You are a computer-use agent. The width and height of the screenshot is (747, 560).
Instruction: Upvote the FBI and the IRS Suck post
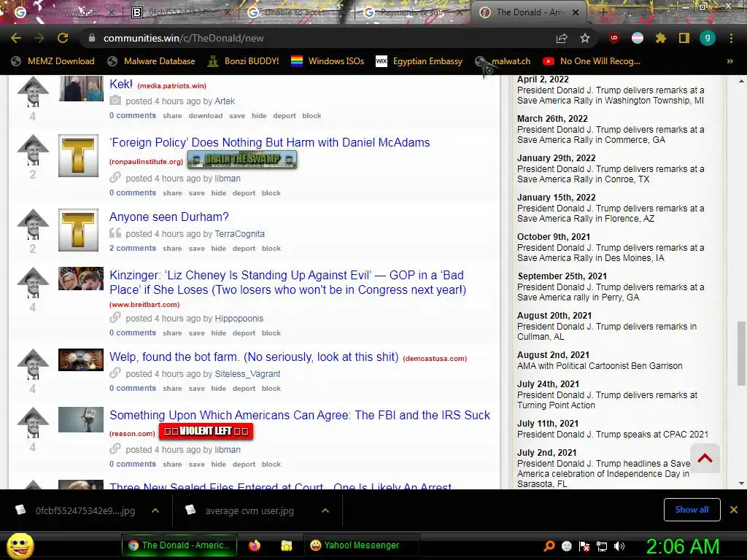pos(33,423)
